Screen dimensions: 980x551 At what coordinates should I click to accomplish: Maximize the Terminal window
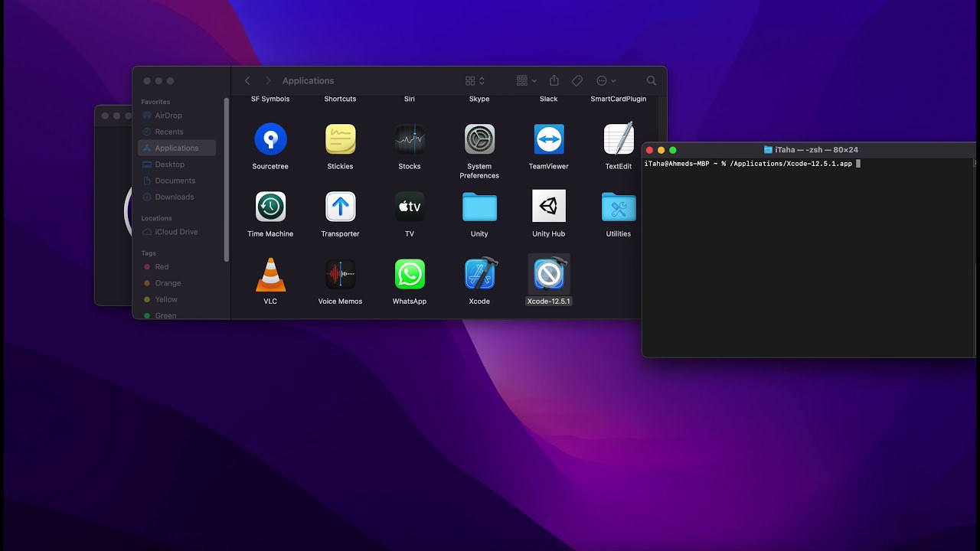[673, 150]
